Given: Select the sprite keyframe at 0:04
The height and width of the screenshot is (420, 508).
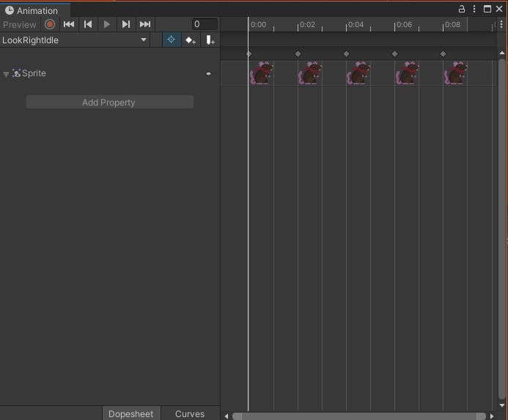Looking at the screenshot, I should pos(358,73).
